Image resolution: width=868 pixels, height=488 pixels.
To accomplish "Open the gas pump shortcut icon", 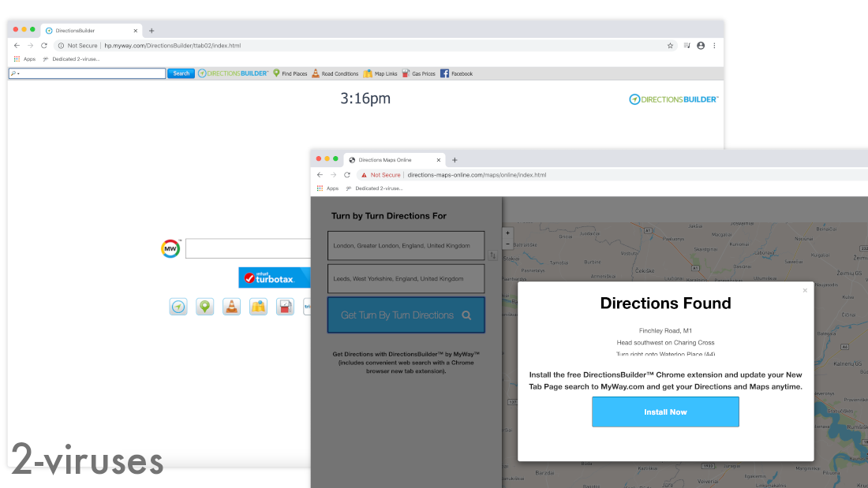I will tap(285, 307).
